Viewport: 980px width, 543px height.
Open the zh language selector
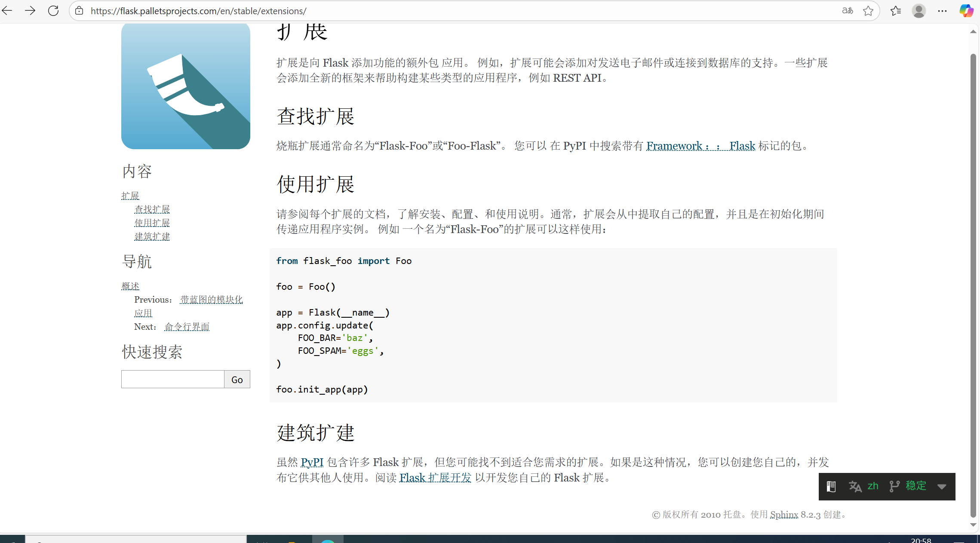click(864, 486)
